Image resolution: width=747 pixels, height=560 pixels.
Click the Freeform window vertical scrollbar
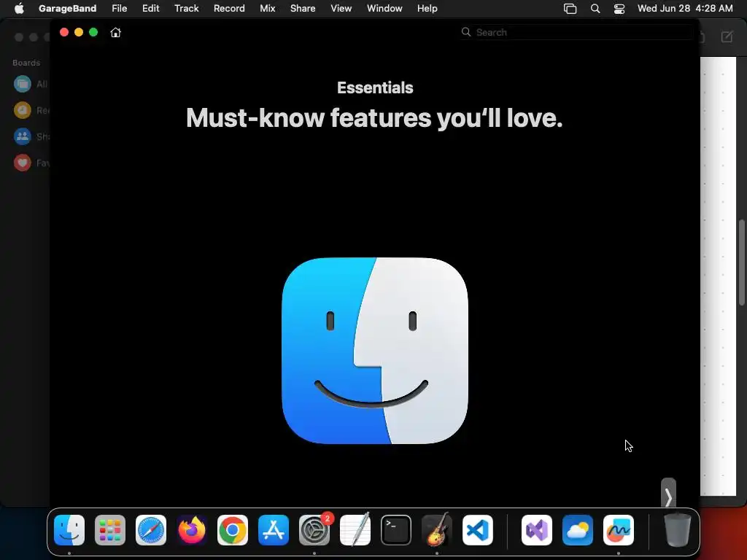(x=742, y=262)
